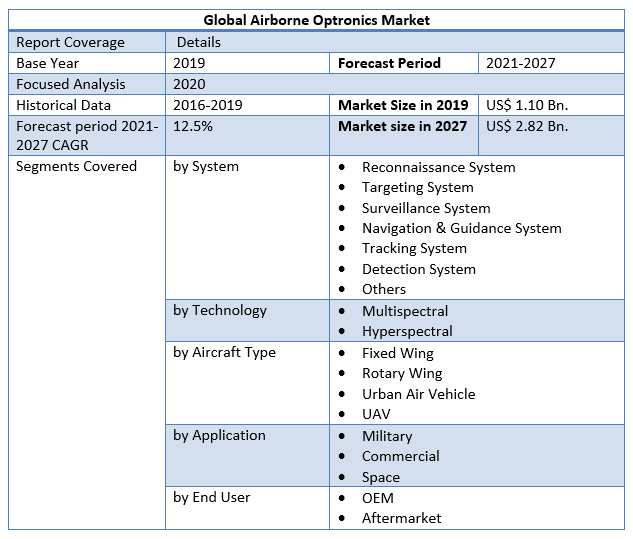Select Navigation & Guidance System item

(x=461, y=228)
